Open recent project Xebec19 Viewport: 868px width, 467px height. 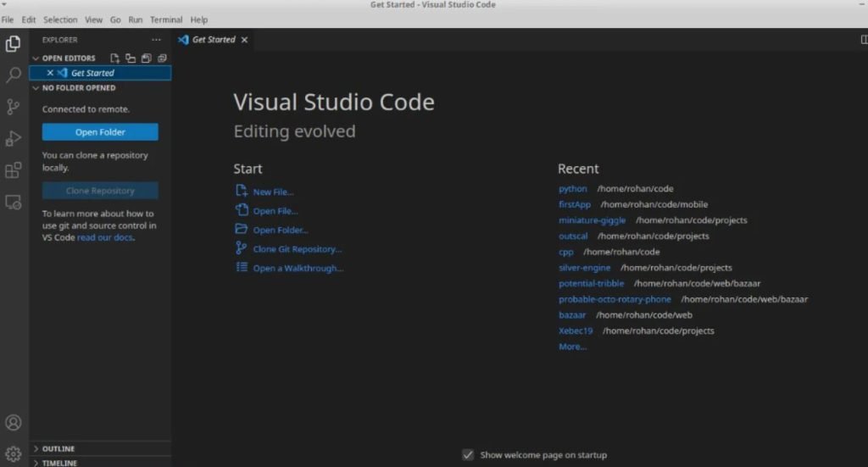(576, 331)
